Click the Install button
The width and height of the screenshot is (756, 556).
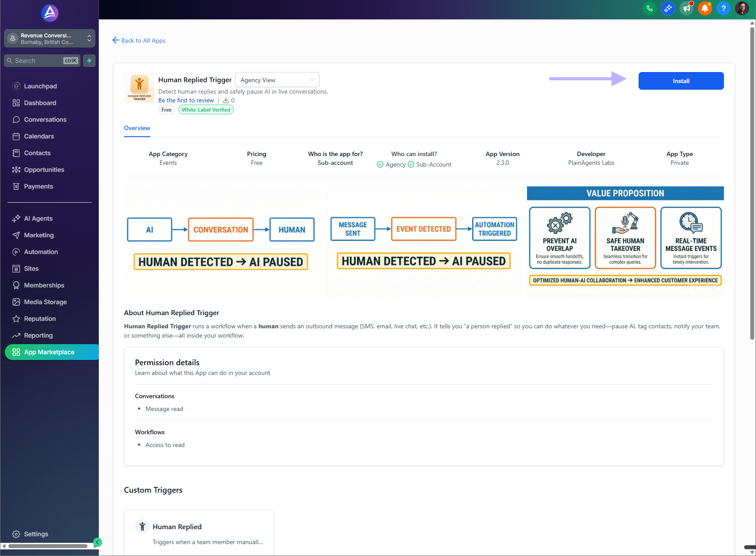[681, 81]
